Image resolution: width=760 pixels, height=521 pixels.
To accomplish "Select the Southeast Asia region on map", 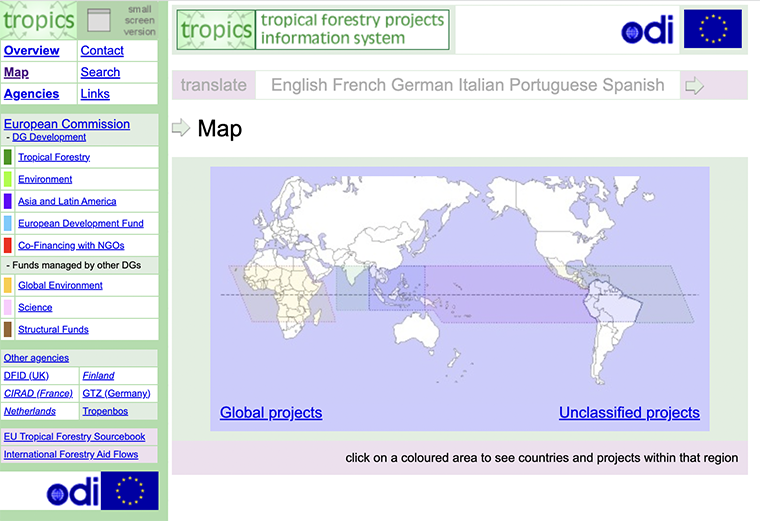I will coord(396,287).
